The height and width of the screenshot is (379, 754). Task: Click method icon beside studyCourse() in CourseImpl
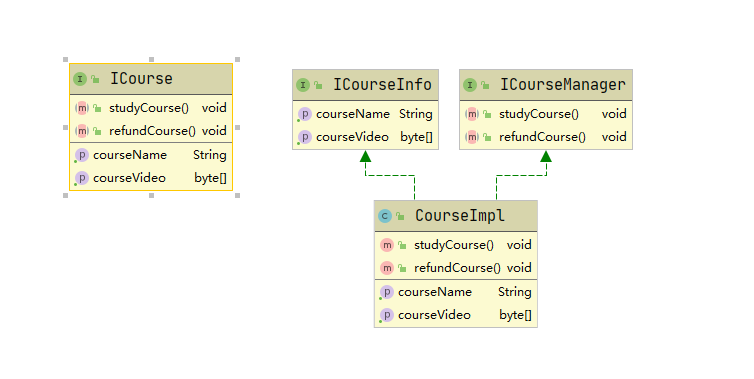(387, 245)
